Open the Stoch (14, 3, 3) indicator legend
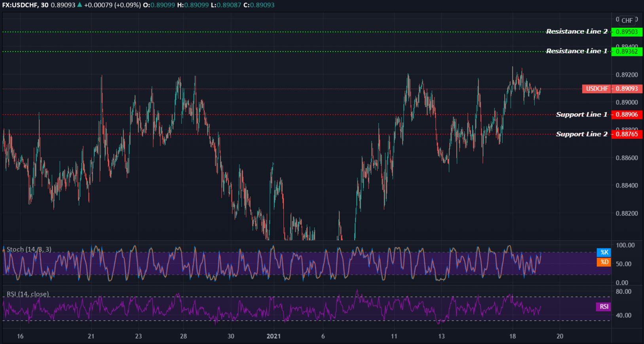The width and height of the screenshot is (644, 344). coord(29,249)
